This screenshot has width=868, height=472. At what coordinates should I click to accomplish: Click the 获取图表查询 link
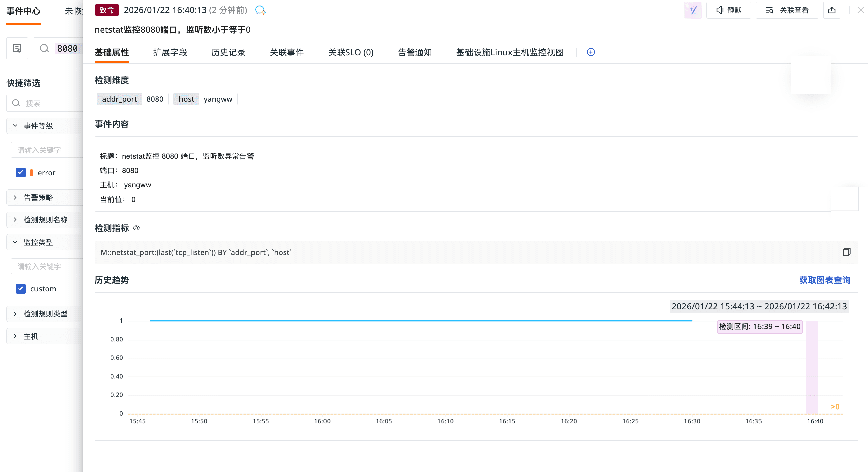pos(824,280)
